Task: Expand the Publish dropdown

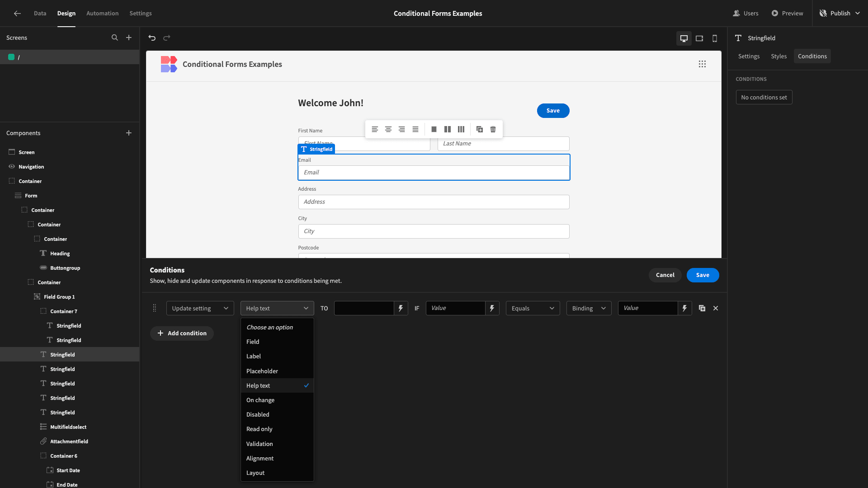Action: (x=840, y=14)
